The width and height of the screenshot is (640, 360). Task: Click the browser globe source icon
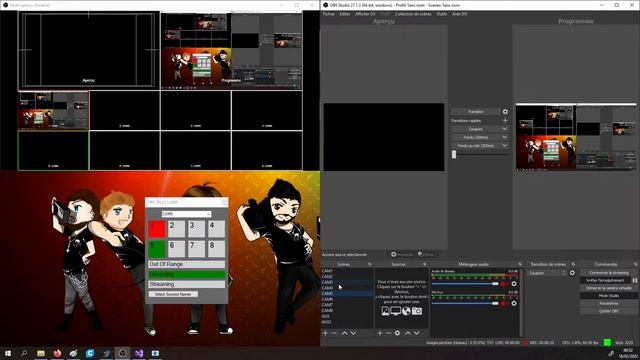(x=406, y=311)
